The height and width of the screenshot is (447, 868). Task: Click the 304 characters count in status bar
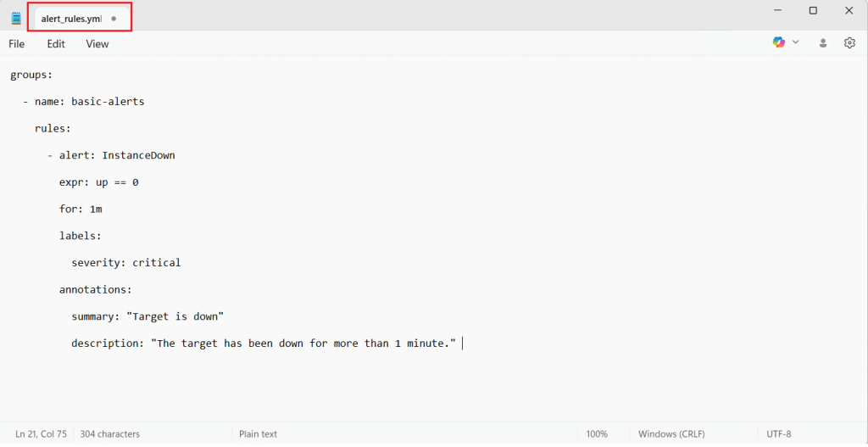click(109, 433)
